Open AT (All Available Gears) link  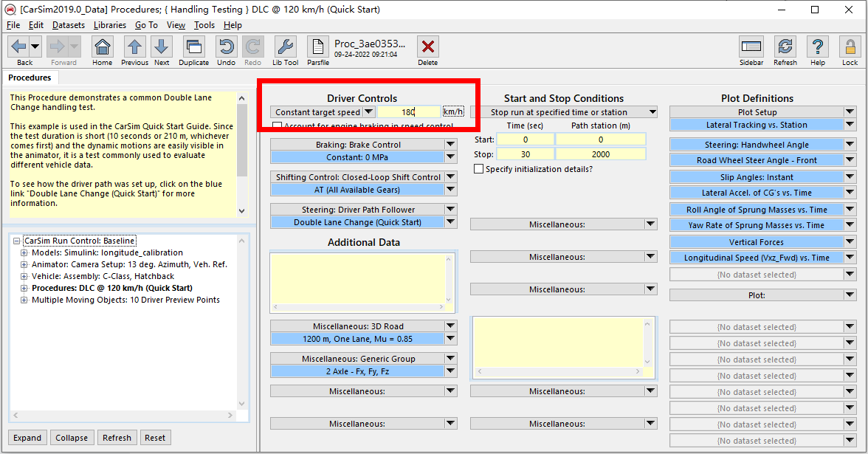357,190
